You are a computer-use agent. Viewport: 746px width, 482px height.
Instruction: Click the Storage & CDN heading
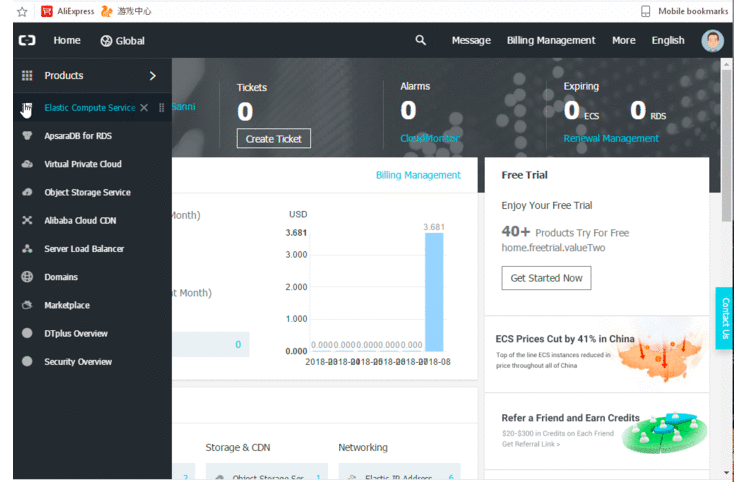coord(238,447)
